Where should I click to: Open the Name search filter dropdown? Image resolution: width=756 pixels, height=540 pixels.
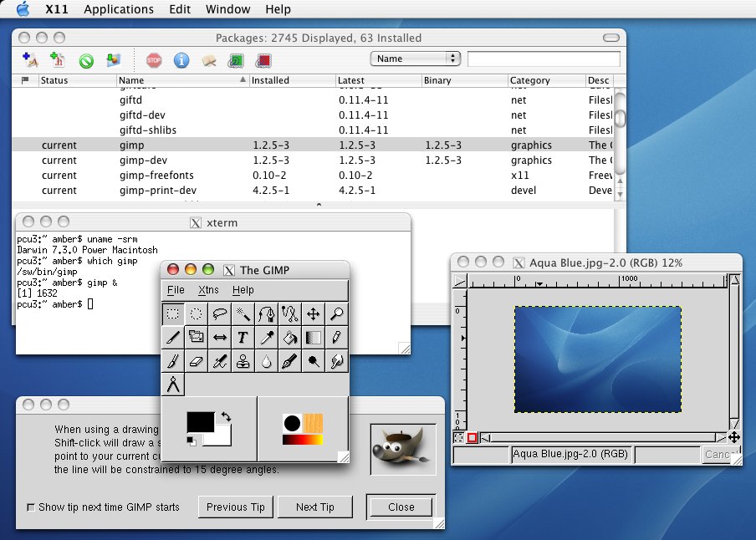(x=416, y=59)
